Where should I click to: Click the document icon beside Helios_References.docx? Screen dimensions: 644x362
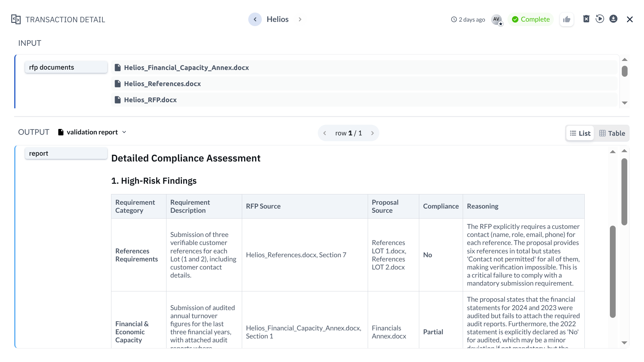point(118,83)
